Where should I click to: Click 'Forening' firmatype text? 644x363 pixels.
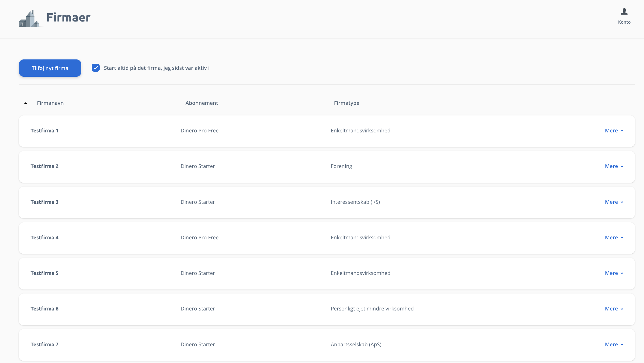click(341, 166)
